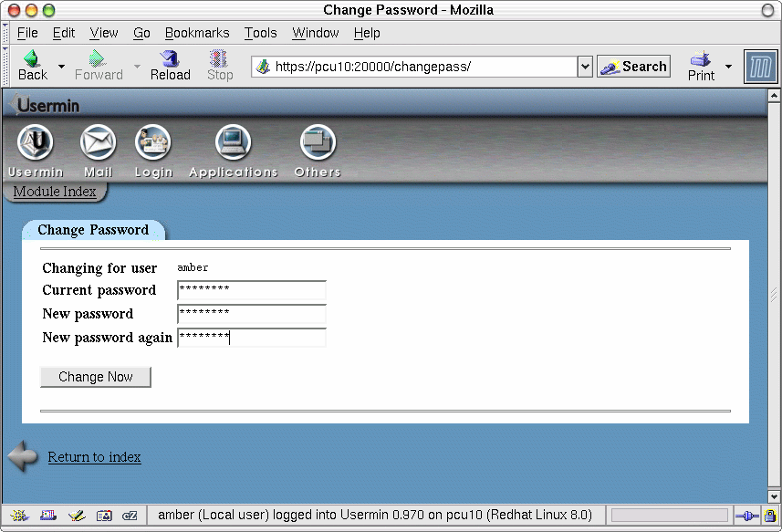Open the URL bar history dropdown
The height and width of the screenshot is (532, 782).
click(x=585, y=67)
